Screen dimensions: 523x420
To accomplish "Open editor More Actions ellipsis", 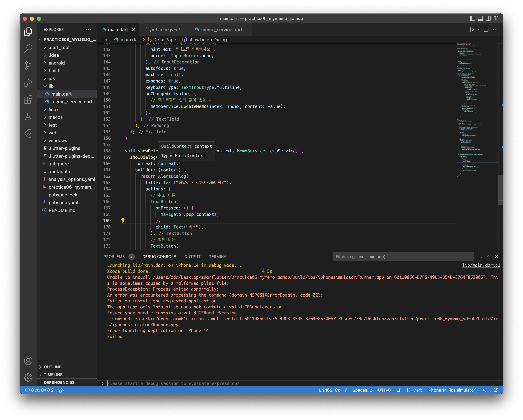I will click(495, 30).
